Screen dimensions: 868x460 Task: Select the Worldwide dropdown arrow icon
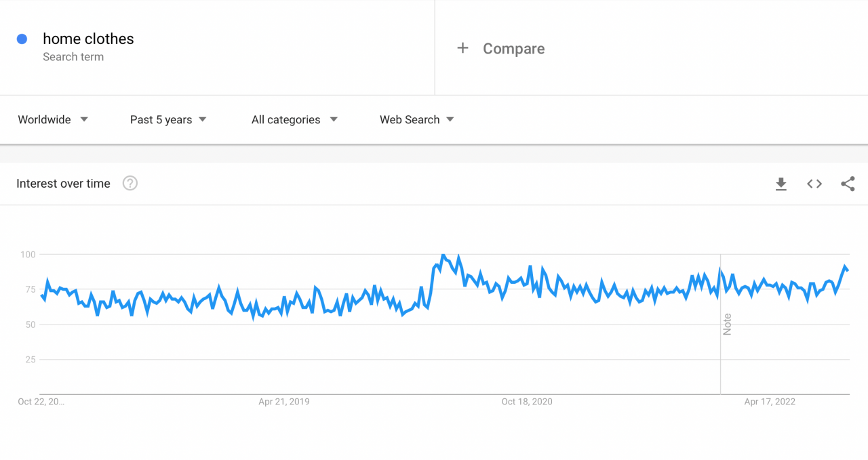(84, 119)
